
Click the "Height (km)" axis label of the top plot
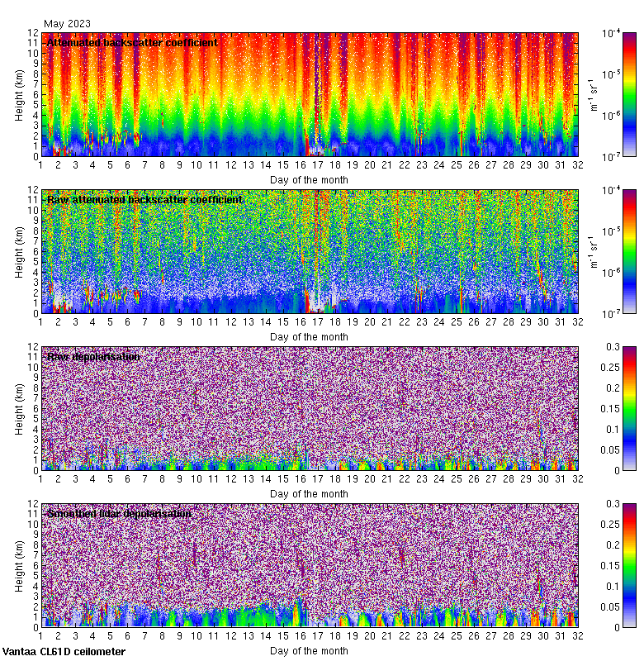pos(19,95)
